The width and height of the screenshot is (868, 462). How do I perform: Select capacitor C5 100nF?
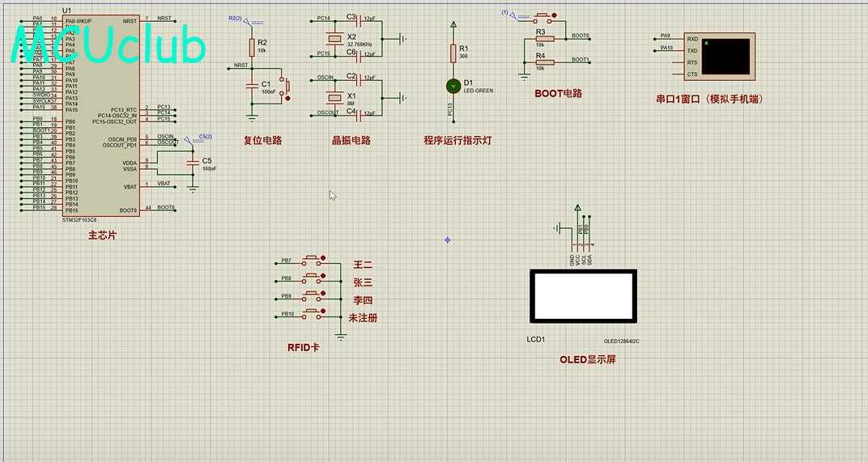pyautogui.click(x=193, y=163)
